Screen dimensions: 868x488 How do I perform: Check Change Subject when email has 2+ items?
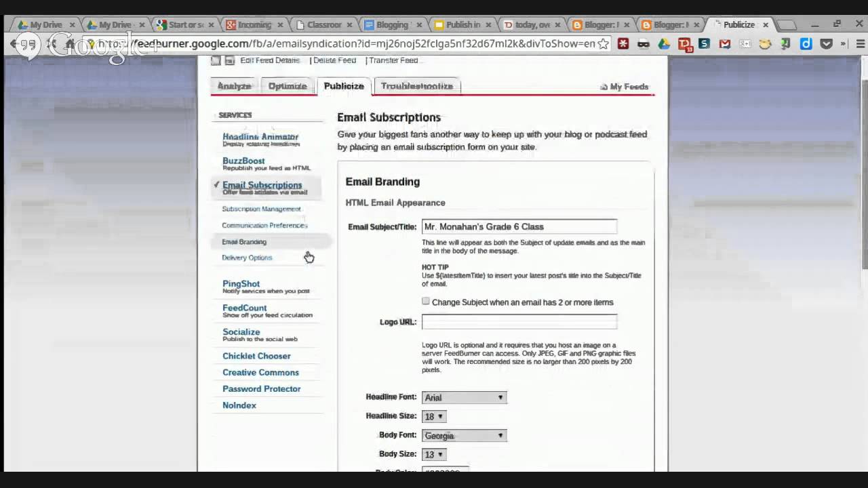tap(426, 301)
